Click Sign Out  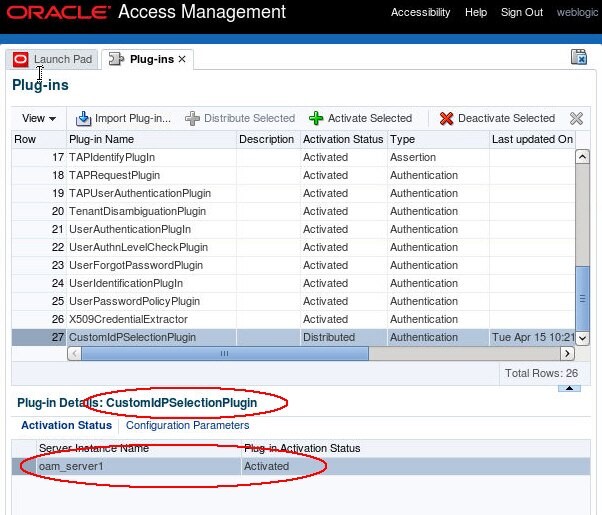(x=522, y=12)
